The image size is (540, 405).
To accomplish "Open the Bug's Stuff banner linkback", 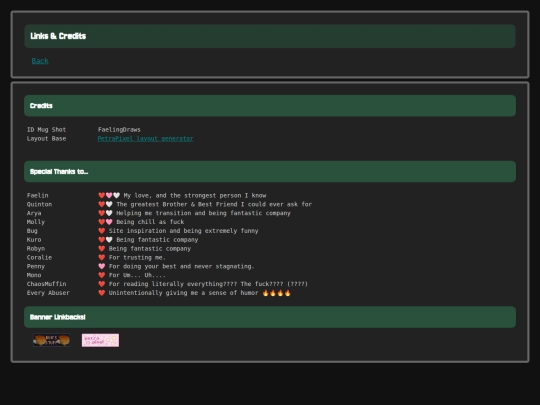I will click(x=51, y=340).
